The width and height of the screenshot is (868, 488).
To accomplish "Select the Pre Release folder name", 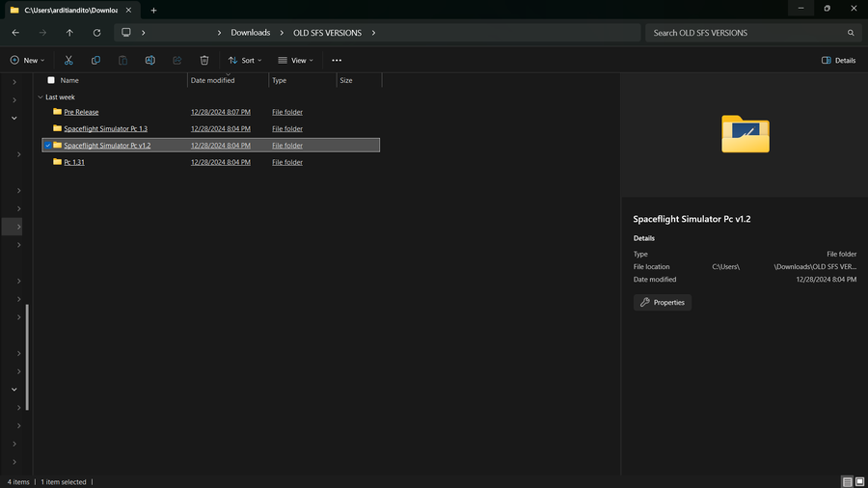I will 81,112.
